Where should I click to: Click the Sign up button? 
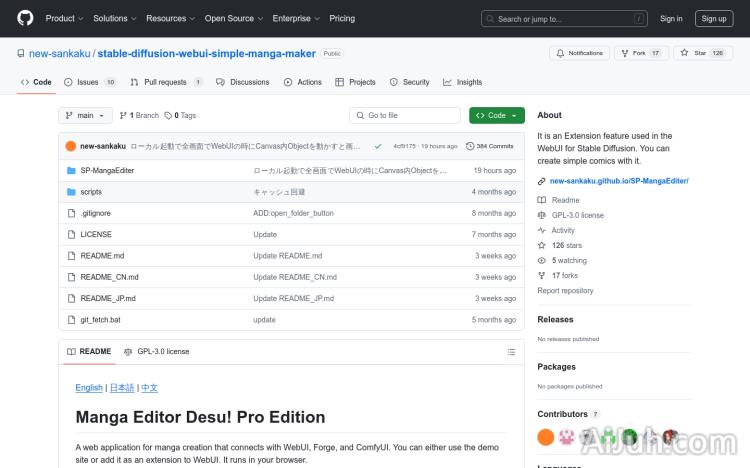[714, 18]
